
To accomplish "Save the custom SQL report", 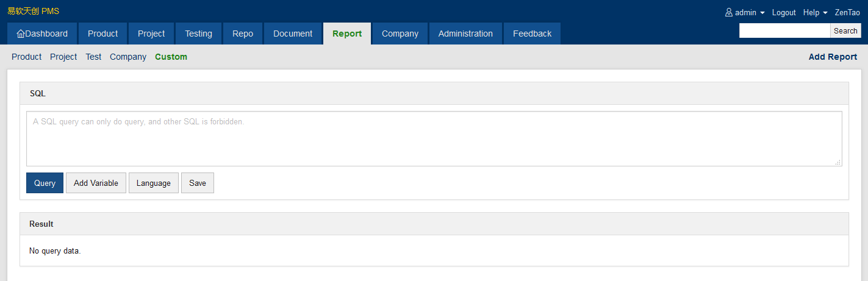I will (197, 183).
